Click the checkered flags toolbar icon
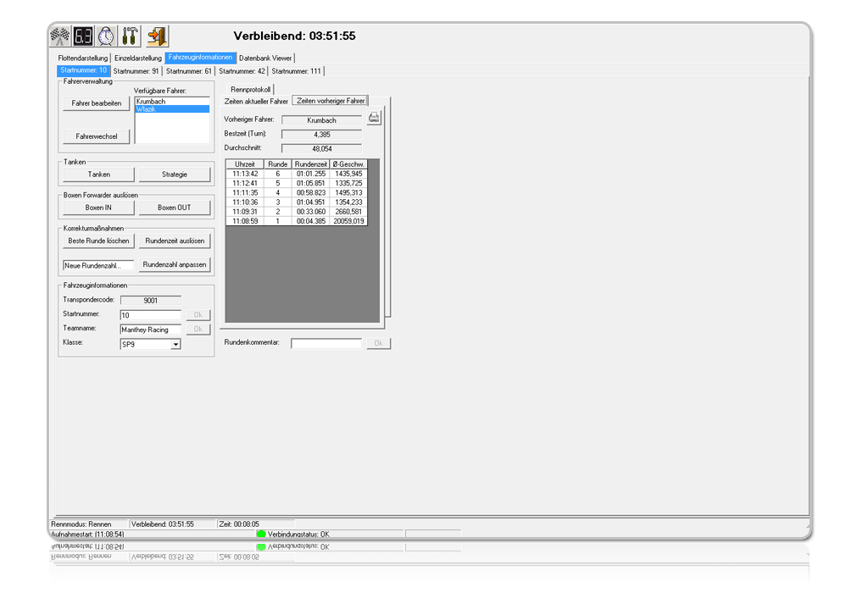Viewport: 868px width, 604px height. [x=60, y=36]
